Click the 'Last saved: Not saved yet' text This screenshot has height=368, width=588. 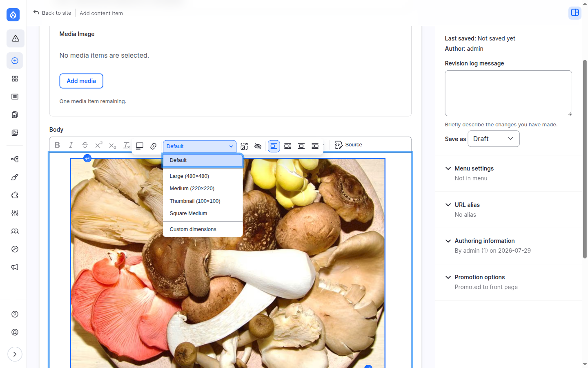tap(480, 38)
